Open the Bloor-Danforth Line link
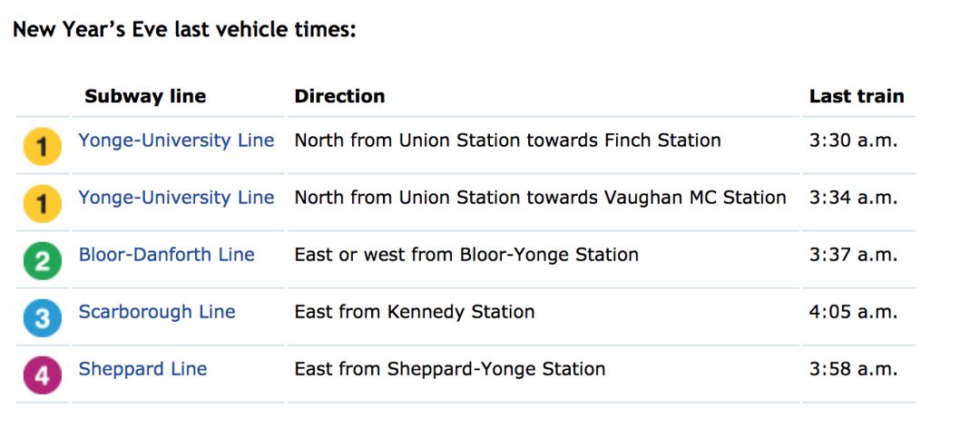 pos(166,254)
